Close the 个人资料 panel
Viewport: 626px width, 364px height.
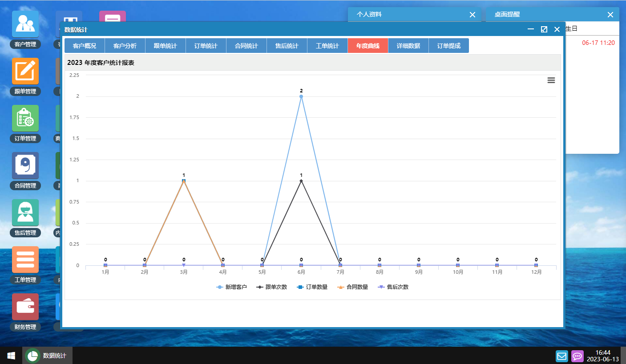pyautogui.click(x=473, y=14)
